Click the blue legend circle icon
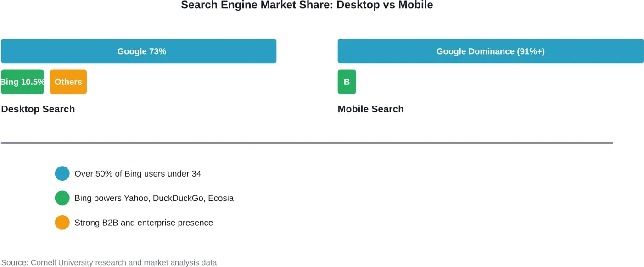The height and width of the screenshot is (267, 644). [62, 173]
